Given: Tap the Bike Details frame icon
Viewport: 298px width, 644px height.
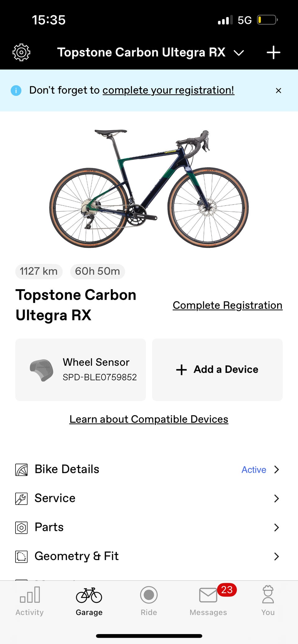Looking at the screenshot, I should point(21,470).
